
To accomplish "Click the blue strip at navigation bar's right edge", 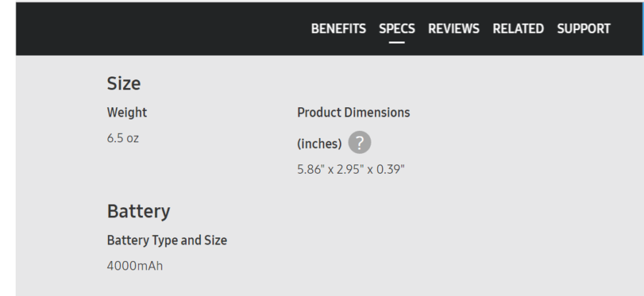I will (642, 29).
